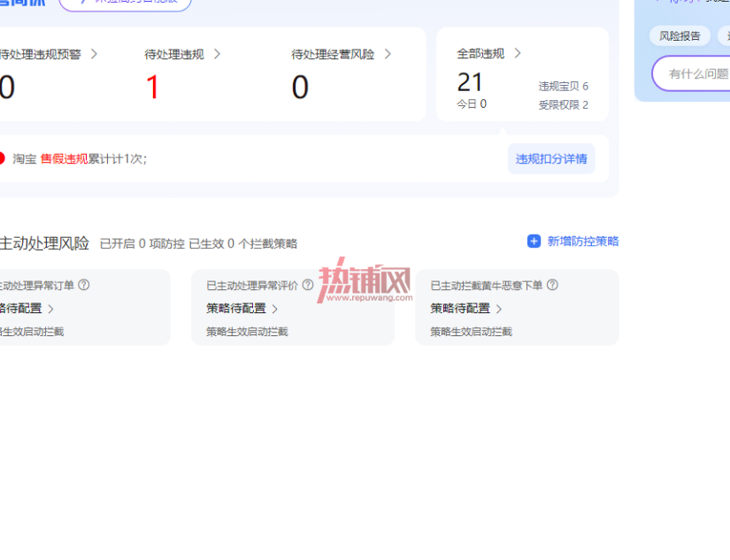Click the 新增防控策略 link

point(583,242)
